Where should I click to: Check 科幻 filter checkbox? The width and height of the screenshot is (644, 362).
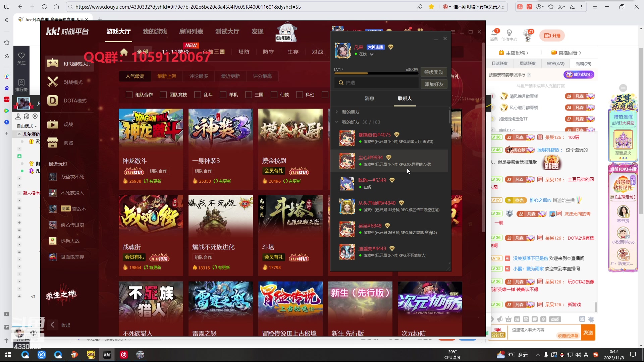pos(300,95)
